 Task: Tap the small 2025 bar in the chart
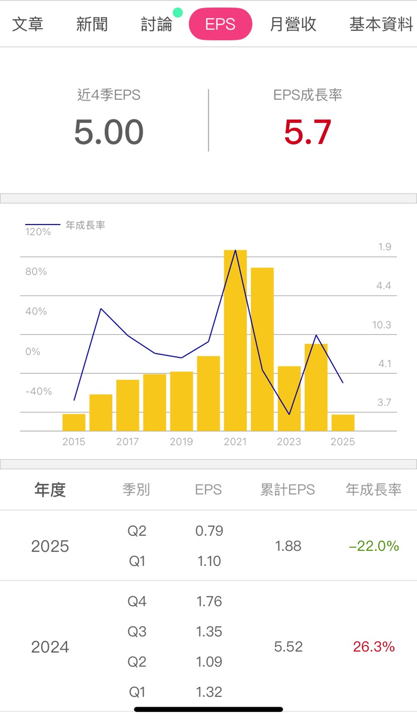pos(343,422)
